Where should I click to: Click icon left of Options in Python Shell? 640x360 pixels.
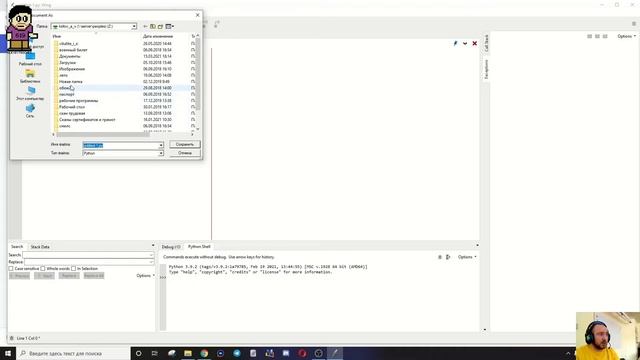tap(448, 257)
